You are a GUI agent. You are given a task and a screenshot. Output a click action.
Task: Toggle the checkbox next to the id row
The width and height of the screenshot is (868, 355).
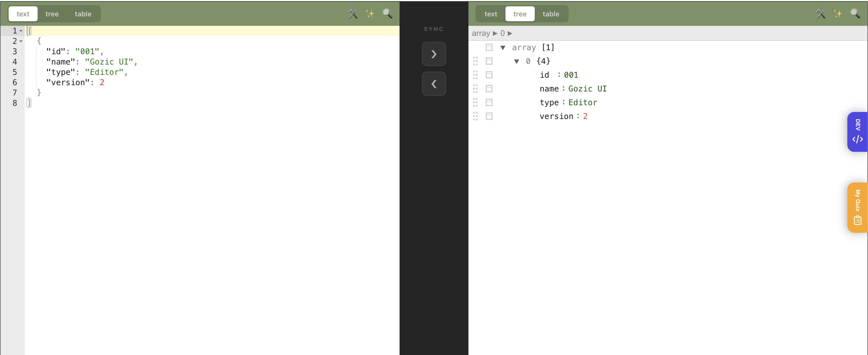489,75
